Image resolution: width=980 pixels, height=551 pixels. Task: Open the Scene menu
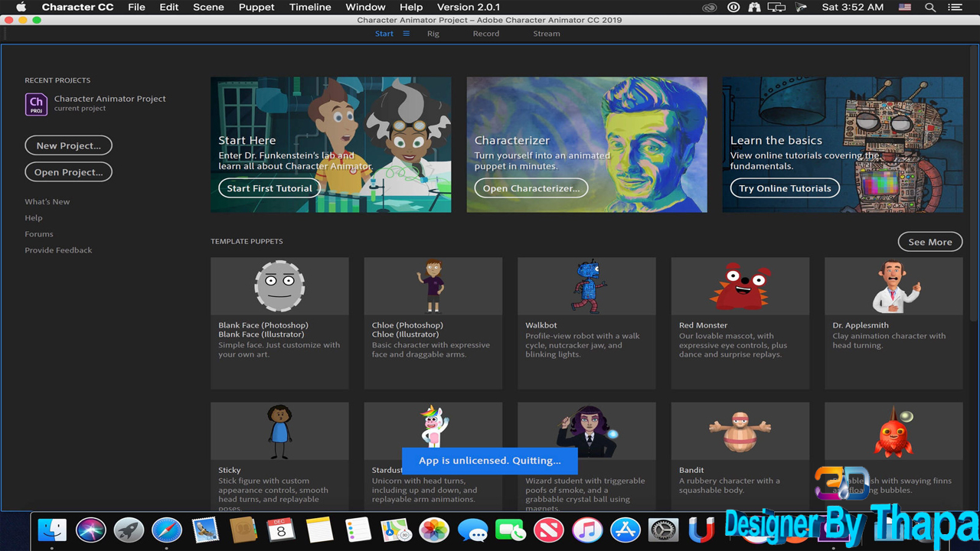(208, 7)
